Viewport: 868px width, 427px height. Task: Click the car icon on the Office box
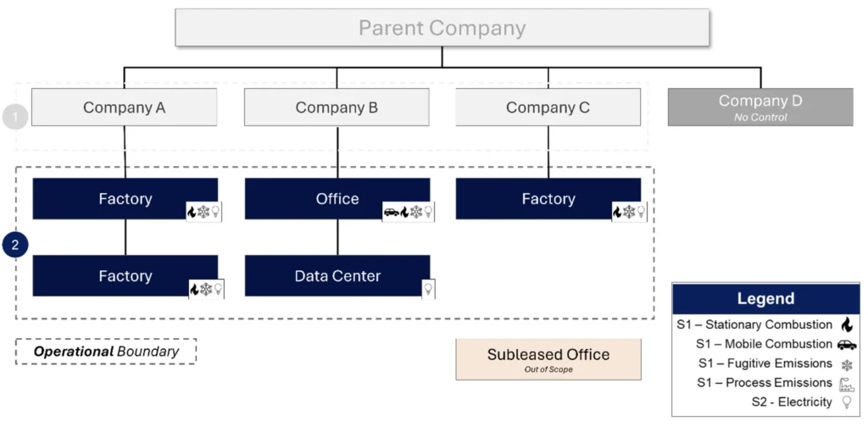(392, 212)
